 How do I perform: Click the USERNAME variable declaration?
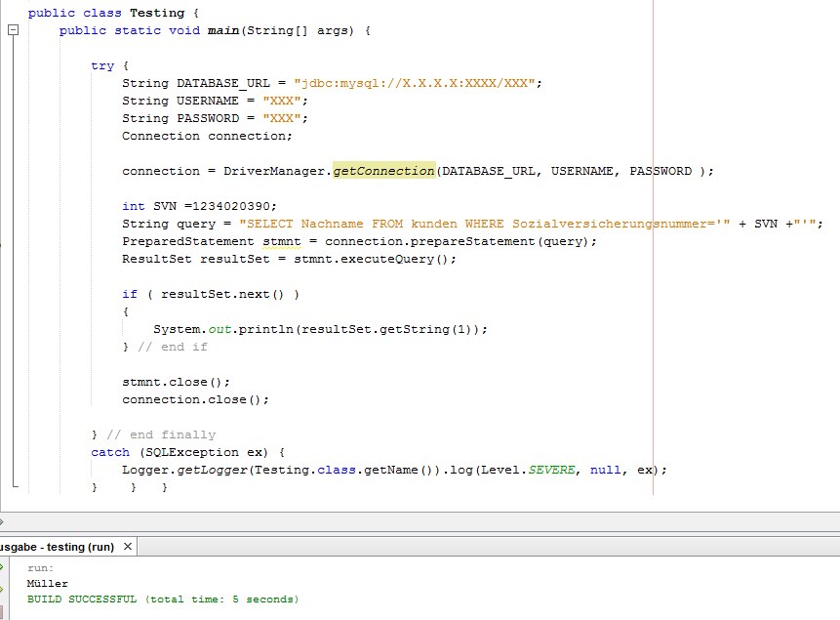pos(208,101)
